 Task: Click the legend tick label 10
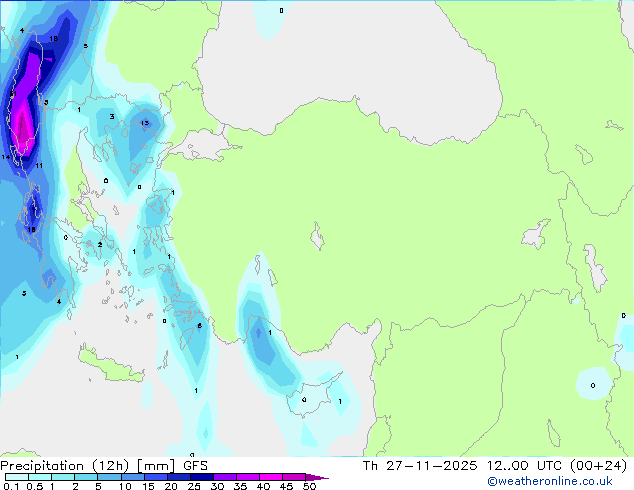click(x=125, y=486)
